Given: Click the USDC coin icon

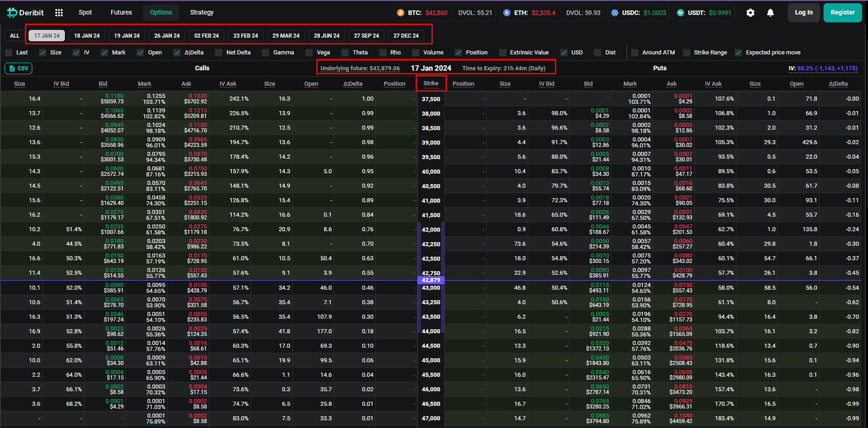Looking at the screenshot, I should (615, 13).
